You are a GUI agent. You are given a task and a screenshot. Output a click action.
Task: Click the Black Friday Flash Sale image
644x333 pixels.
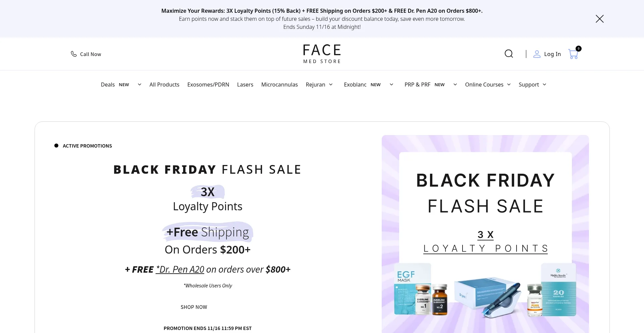pyautogui.click(x=485, y=234)
